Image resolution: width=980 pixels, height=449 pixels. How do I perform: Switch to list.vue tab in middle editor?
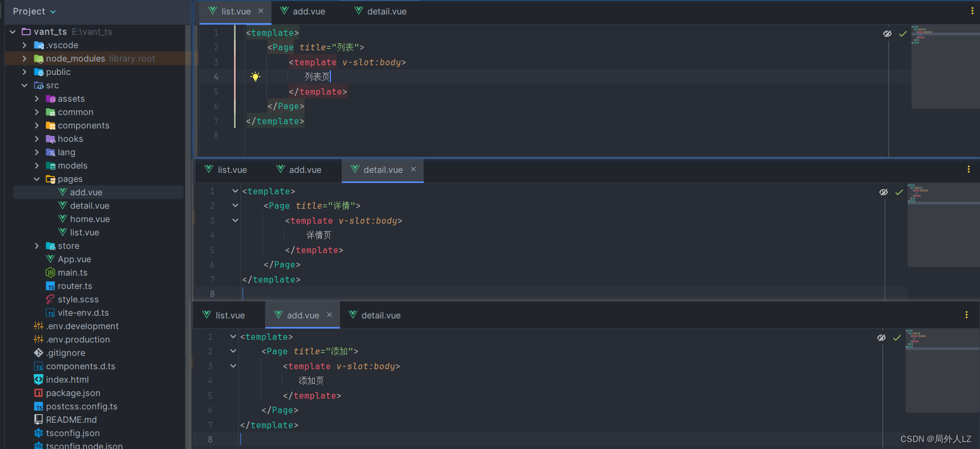(x=225, y=170)
